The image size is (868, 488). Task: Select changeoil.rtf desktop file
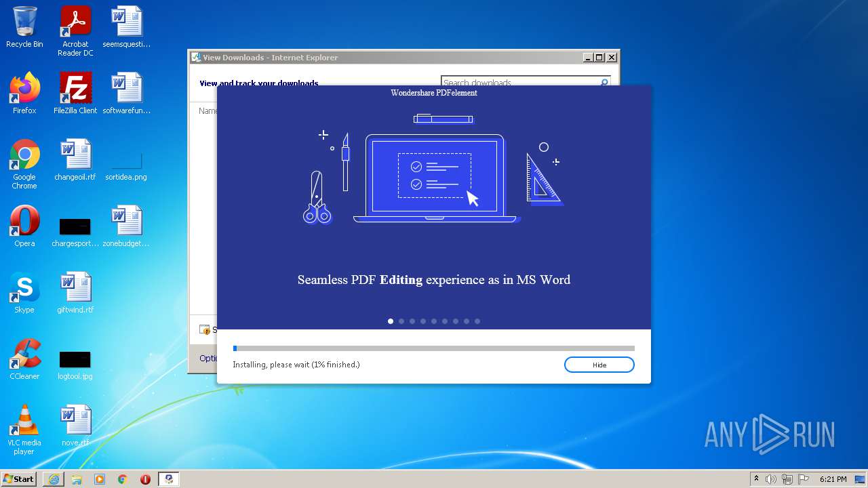75,160
